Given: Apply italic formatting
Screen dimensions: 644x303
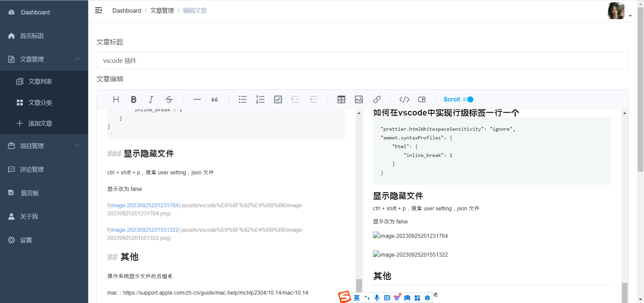Looking at the screenshot, I should tap(151, 99).
